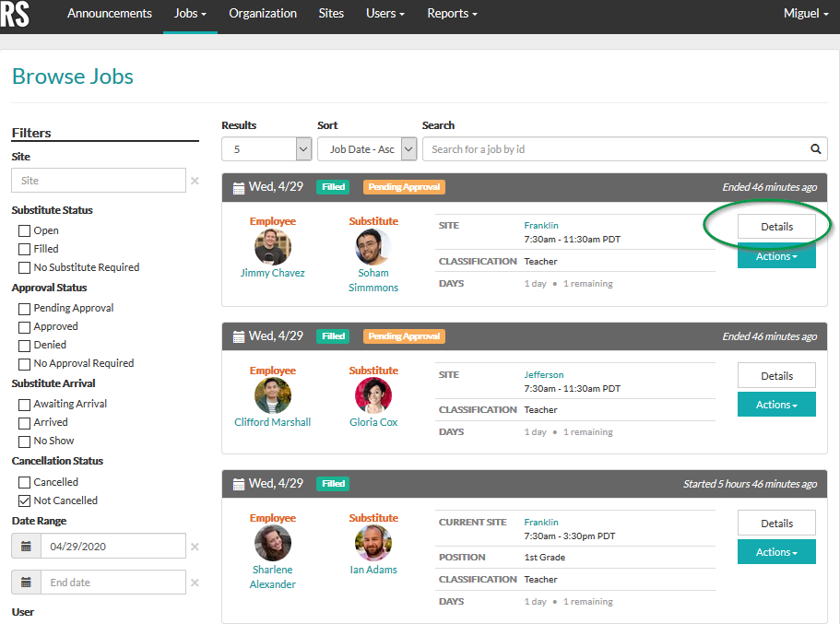840x624 pixels.
Task: Open the Miguel user menu
Action: pos(806,14)
